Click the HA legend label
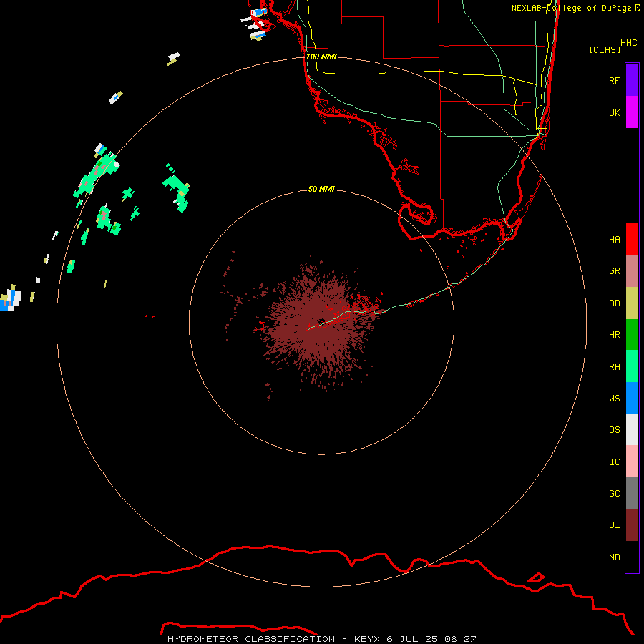 [x=615, y=239]
